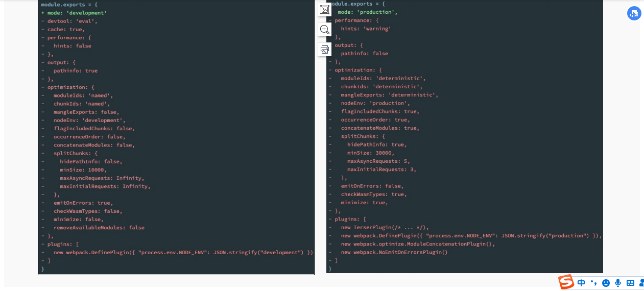Click the line "cache: true,"
This screenshot has height=291, width=644.
66,29
